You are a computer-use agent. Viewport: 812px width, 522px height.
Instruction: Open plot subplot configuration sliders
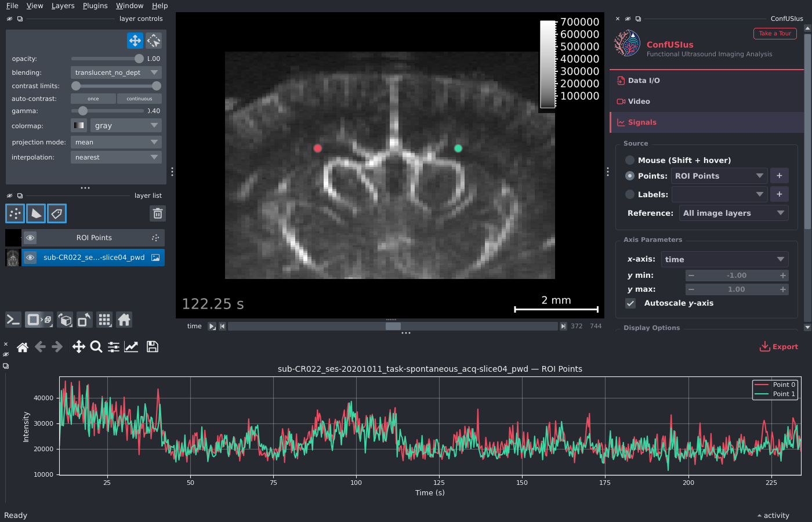tap(114, 347)
